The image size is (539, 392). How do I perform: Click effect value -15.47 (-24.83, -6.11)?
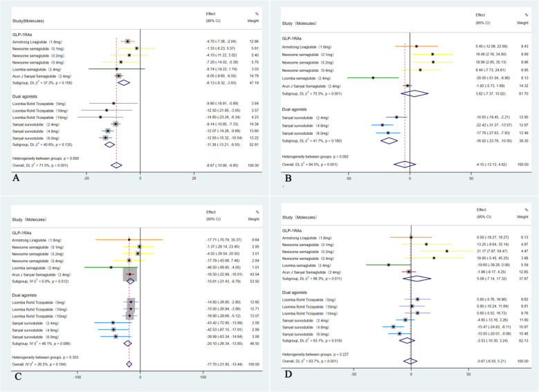493,327
